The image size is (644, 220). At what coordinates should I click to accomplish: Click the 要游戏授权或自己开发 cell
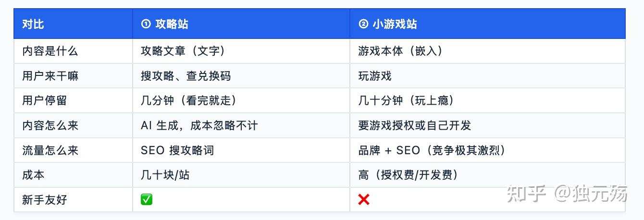pyautogui.click(x=487, y=125)
